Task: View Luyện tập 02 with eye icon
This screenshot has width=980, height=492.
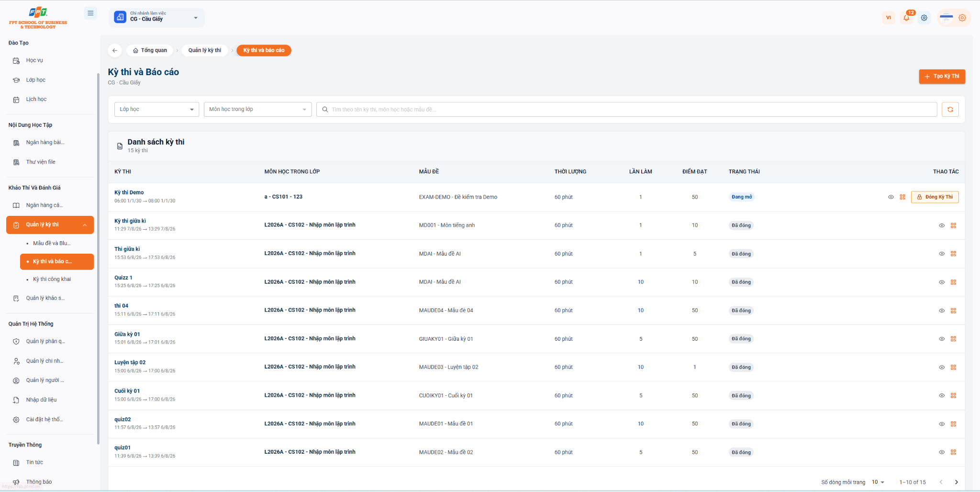Action: coord(942,367)
